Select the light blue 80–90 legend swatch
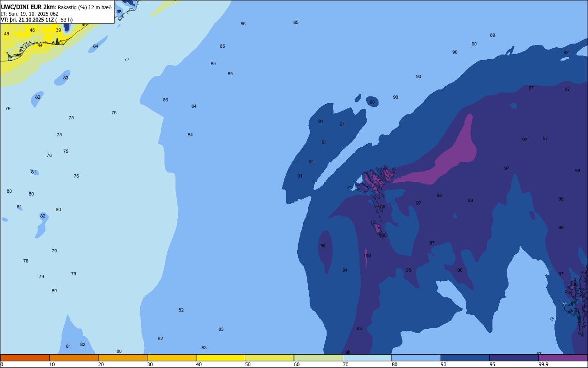588x368 pixels. tap(416, 357)
